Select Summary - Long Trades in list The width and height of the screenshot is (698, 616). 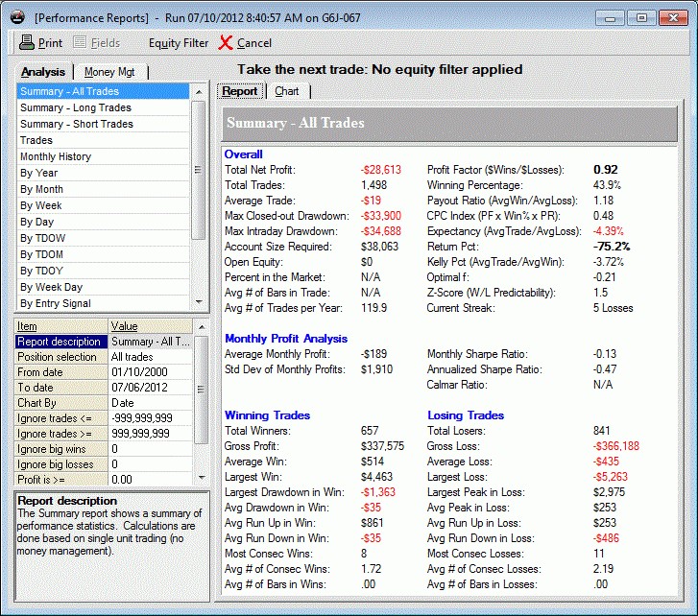[x=76, y=107]
